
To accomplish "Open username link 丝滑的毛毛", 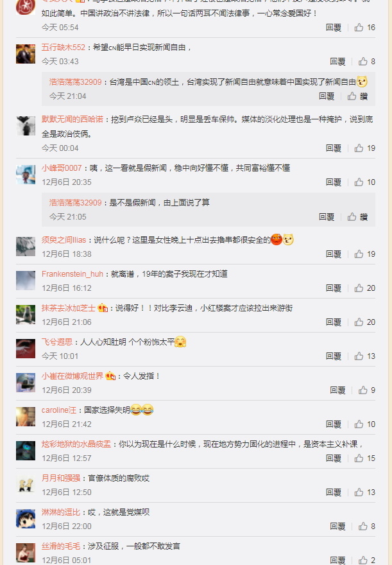I will tap(61, 546).
